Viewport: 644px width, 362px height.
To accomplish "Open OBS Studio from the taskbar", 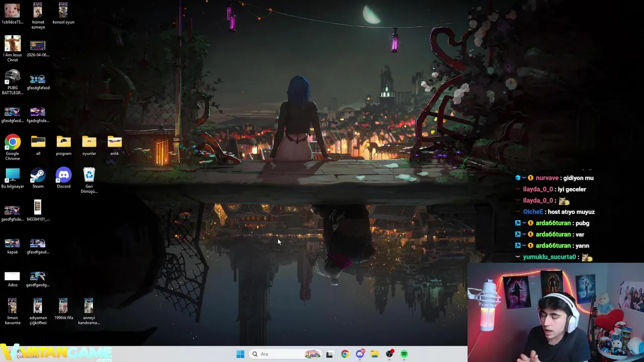I will point(389,354).
